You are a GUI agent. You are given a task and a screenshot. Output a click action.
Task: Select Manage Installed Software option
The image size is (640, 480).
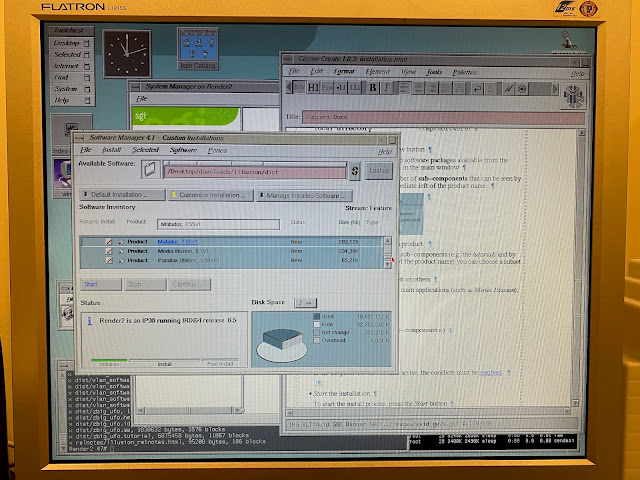coord(304,196)
